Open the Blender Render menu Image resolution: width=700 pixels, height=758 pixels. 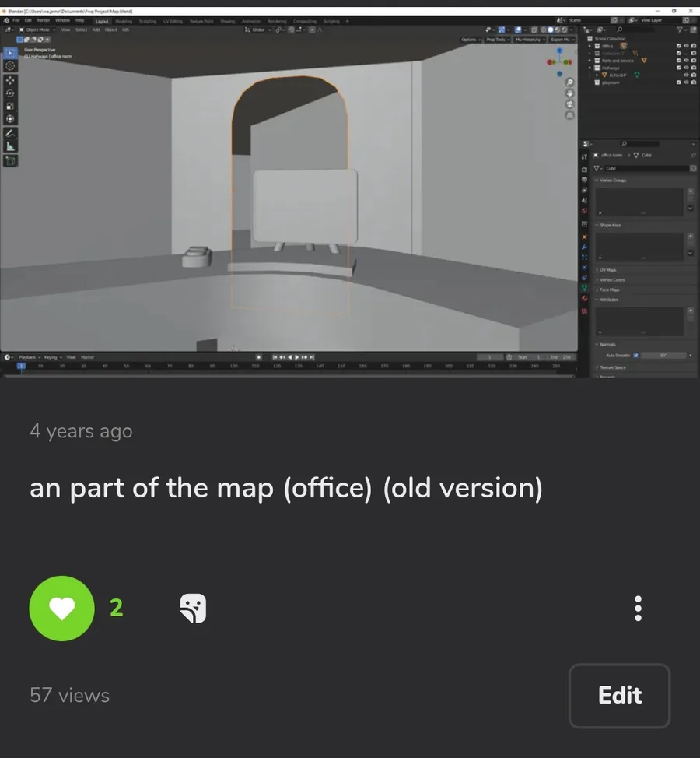pyautogui.click(x=44, y=21)
